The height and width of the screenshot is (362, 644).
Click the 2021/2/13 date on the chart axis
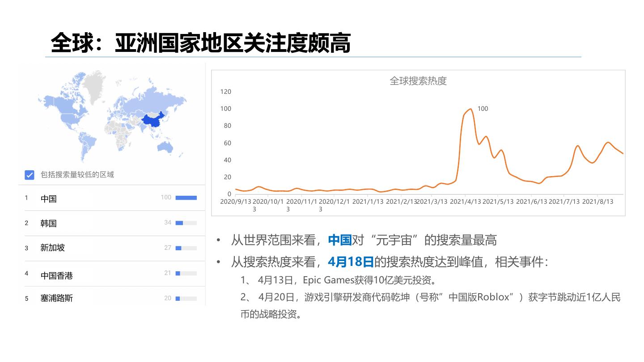click(401, 202)
